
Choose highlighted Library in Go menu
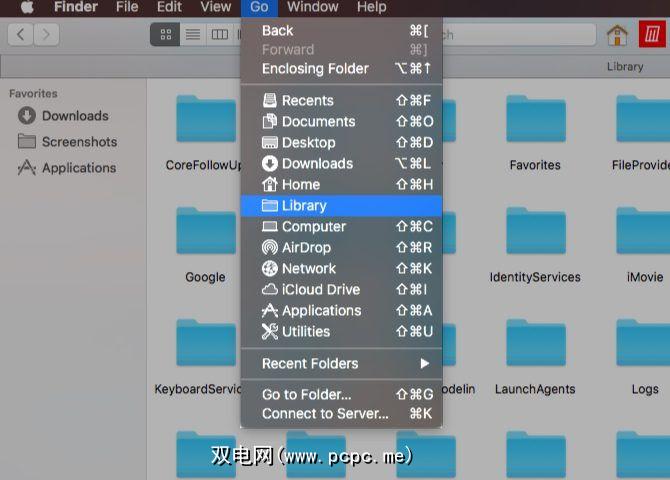pyautogui.click(x=341, y=206)
